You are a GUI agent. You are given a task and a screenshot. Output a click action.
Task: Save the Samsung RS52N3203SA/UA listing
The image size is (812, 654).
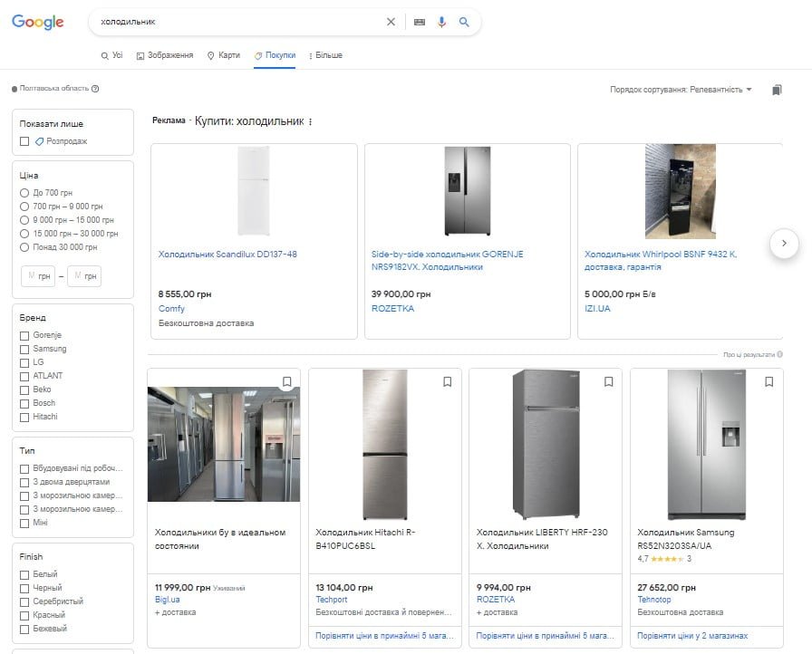tap(769, 382)
